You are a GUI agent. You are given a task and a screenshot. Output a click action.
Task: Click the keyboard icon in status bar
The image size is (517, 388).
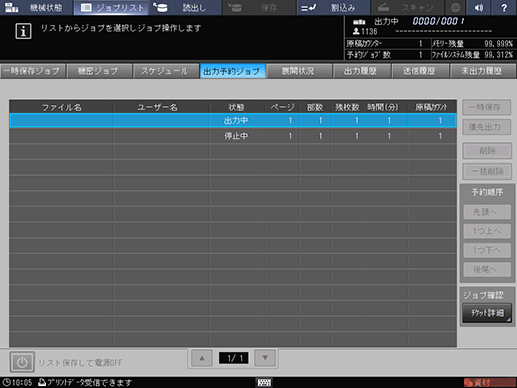point(264,382)
